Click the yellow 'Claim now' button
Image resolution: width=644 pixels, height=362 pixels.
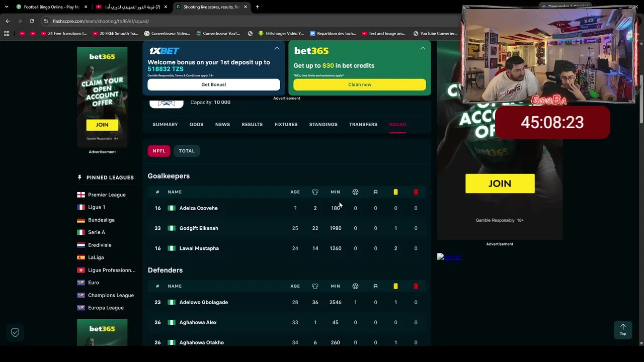[x=360, y=84]
